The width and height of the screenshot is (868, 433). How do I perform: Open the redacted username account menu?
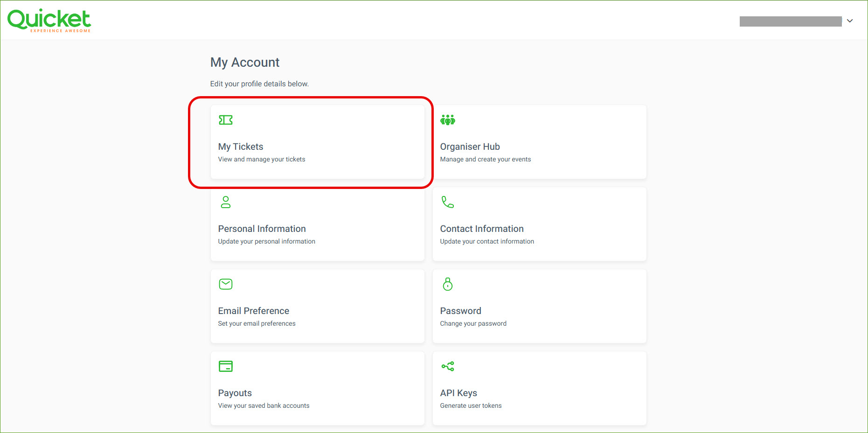pyautogui.click(x=790, y=21)
